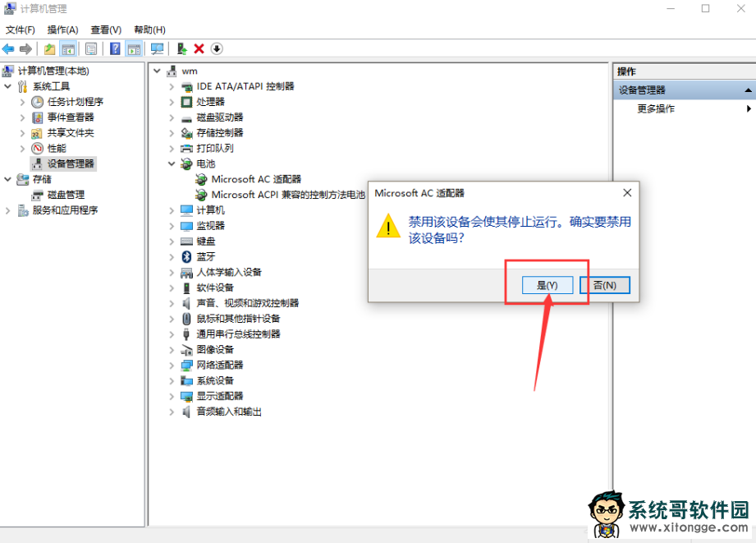
Task: Click the 是(Y) button in the dialog
Action: coord(547,285)
